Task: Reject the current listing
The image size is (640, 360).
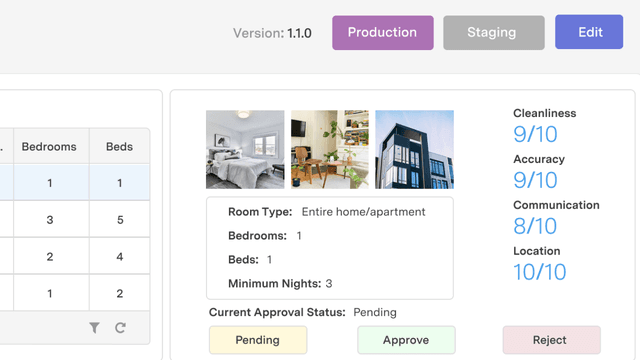Action: (x=551, y=340)
